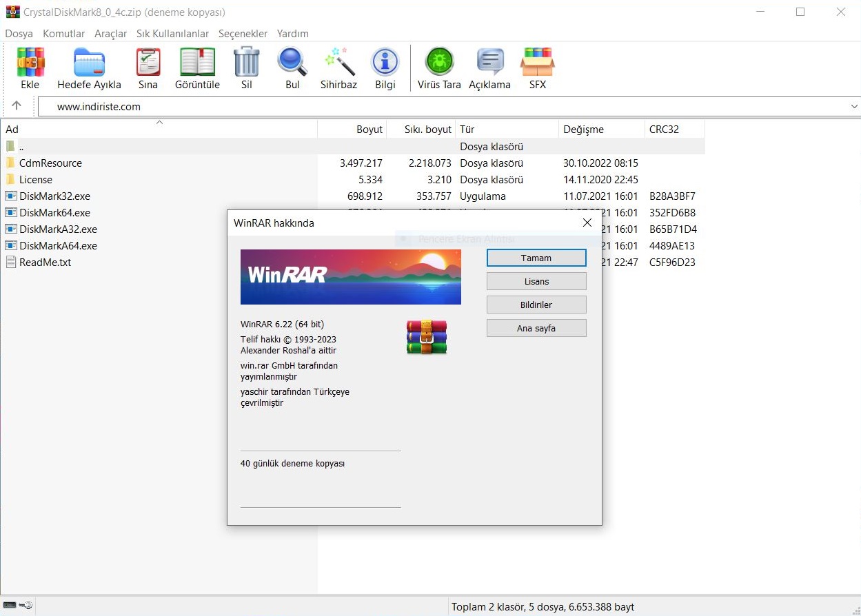Viewport: 861px width, 616px height.
Task: Launch the Sihirbaz wizard tool
Action: (339, 62)
